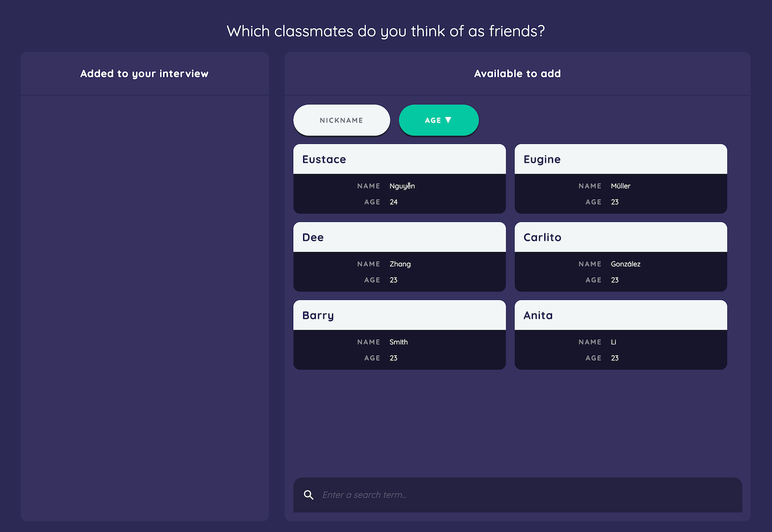Toggle the Age sort button
Screen dimensions: 772x532
[439, 120]
